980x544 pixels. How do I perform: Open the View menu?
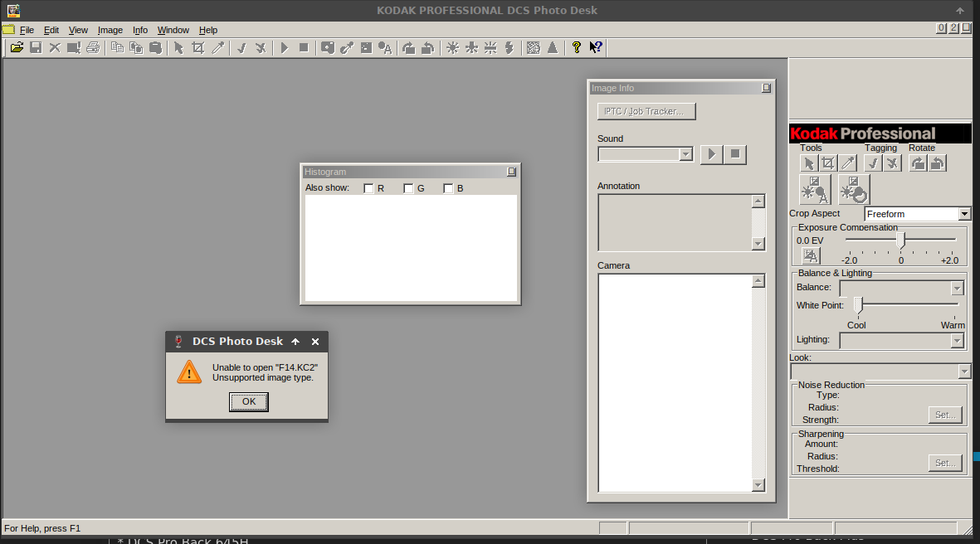pyautogui.click(x=78, y=30)
